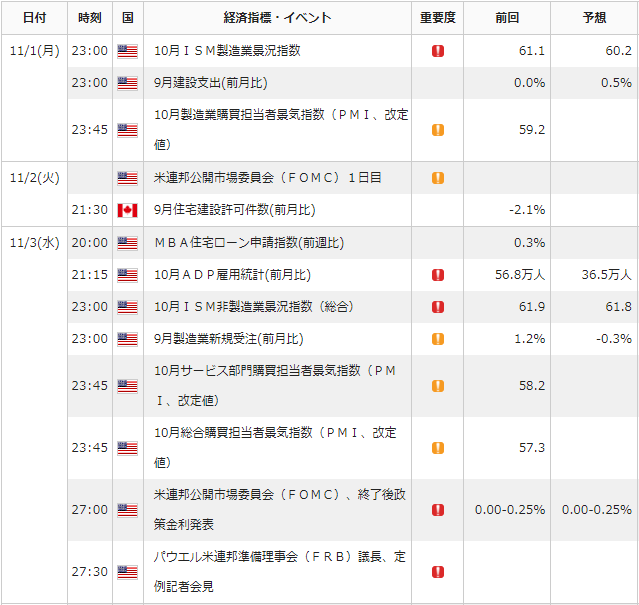This screenshot has height=605, width=639.
Task: Click the orange importance icon for サービス部門購買担当者景気指数
Action: coord(438,386)
